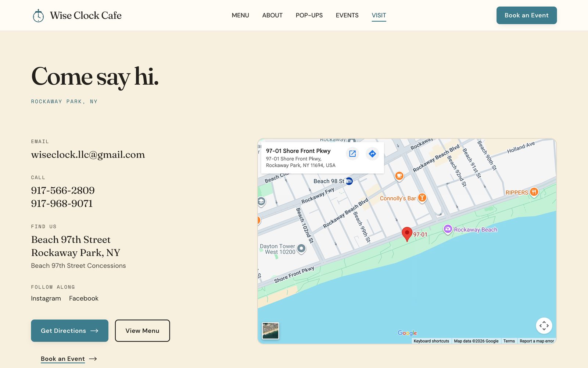Screen dimensions: 588x368
Task: Click the wiseclock.llc@gmail.com email link
Action: (88, 155)
